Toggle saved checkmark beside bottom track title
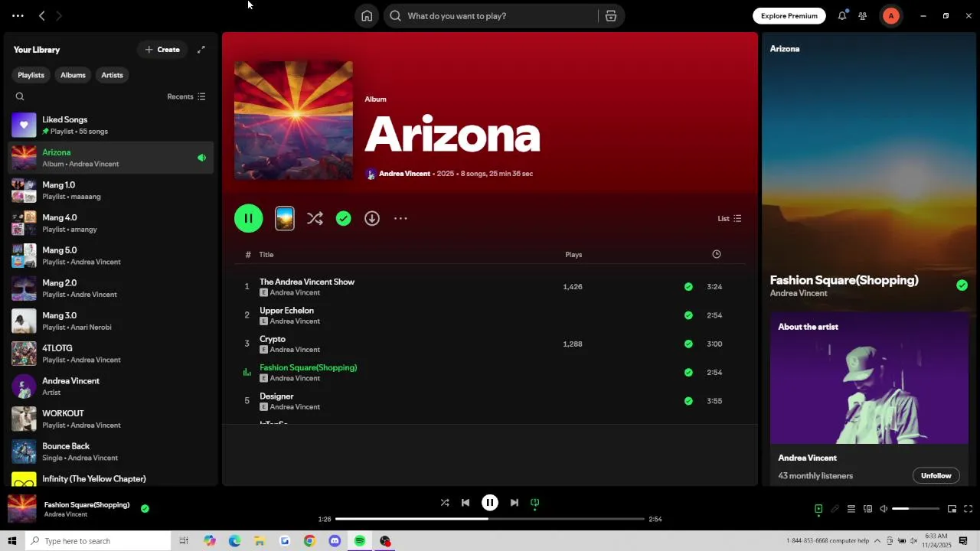The width and height of the screenshot is (980, 551). pyautogui.click(x=145, y=508)
